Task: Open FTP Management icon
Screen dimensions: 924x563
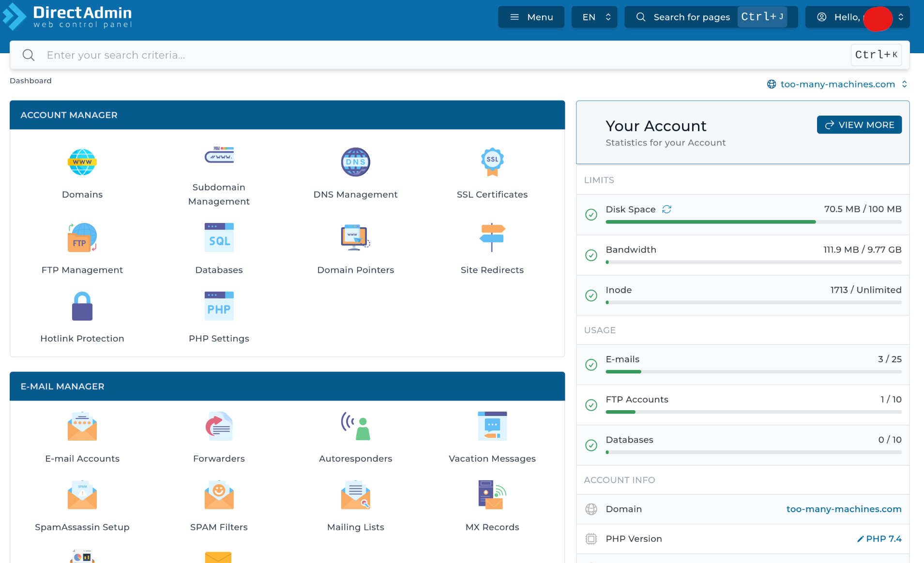Action: pyautogui.click(x=82, y=237)
